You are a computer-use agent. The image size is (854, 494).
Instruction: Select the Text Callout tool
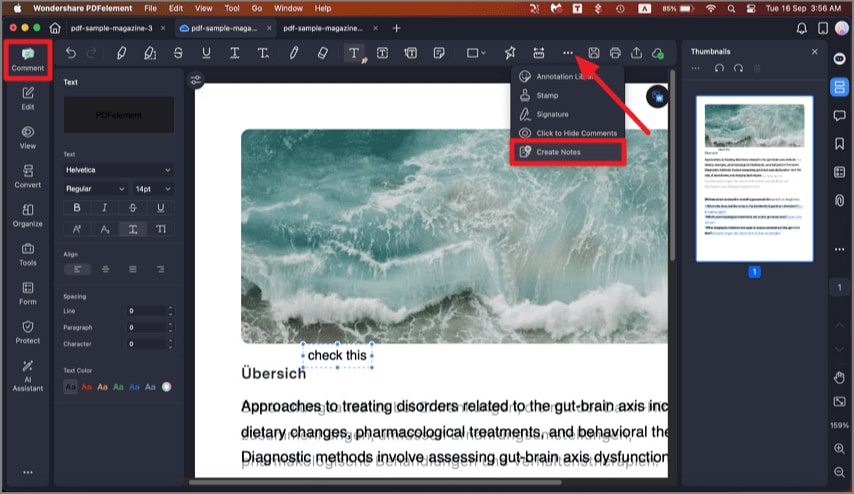click(x=411, y=53)
